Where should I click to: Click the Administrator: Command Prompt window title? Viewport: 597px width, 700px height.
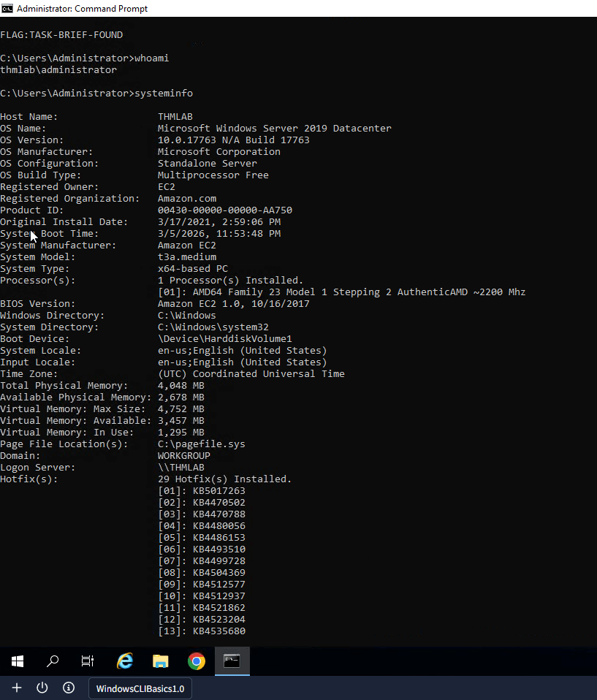point(82,9)
